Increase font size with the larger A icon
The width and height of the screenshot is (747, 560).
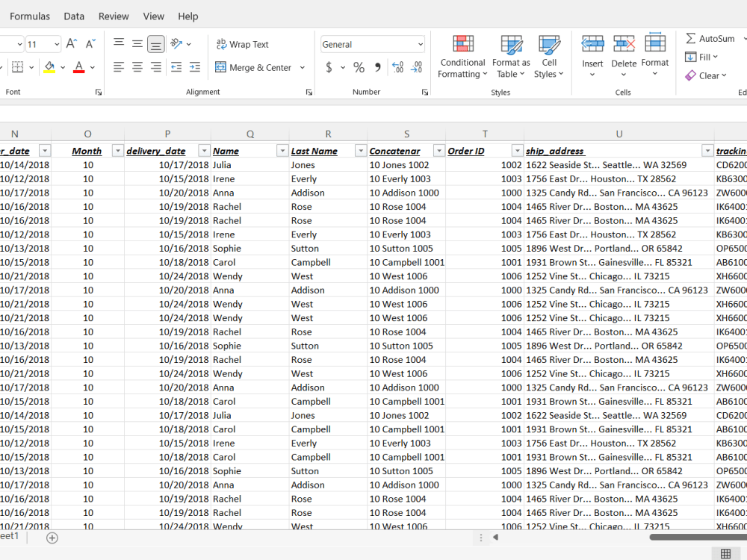(72, 44)
